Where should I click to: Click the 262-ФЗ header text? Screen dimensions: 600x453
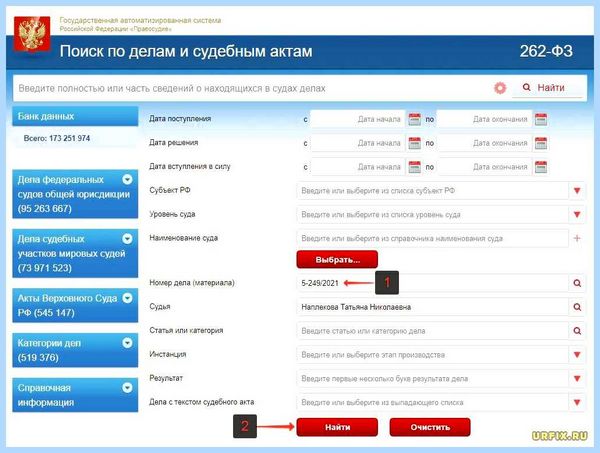(546, 51)
